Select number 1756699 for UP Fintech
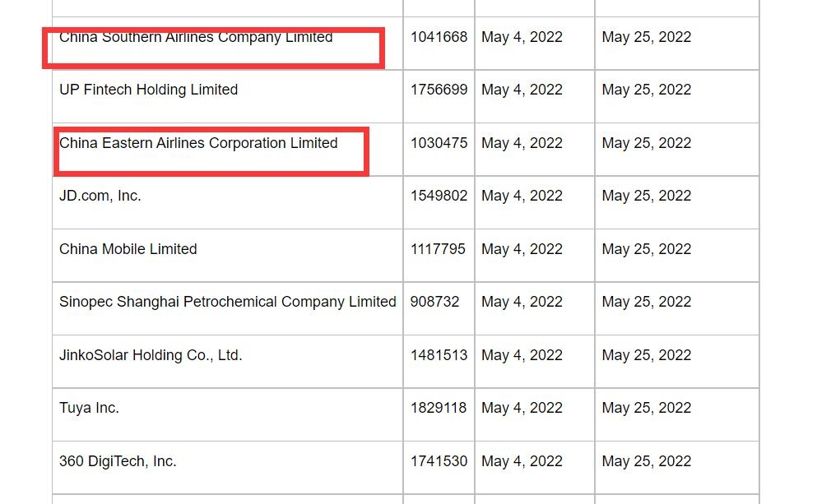817x504 pixels. pos(439,90)
